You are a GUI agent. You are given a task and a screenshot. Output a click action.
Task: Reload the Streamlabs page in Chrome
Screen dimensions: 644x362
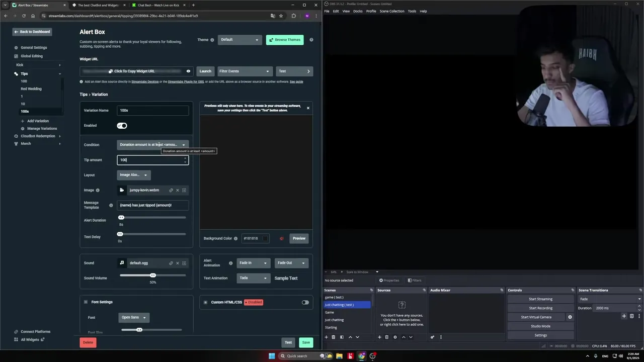24,16
